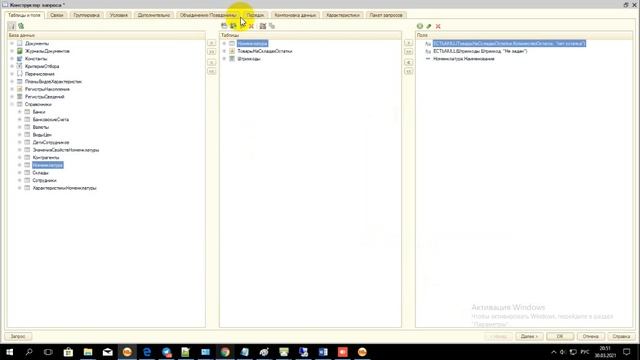Click the replace table icon in Таблицы toolbar
Image resolution: width=640 pixels, height=360 pixels.
pos(272,26)
